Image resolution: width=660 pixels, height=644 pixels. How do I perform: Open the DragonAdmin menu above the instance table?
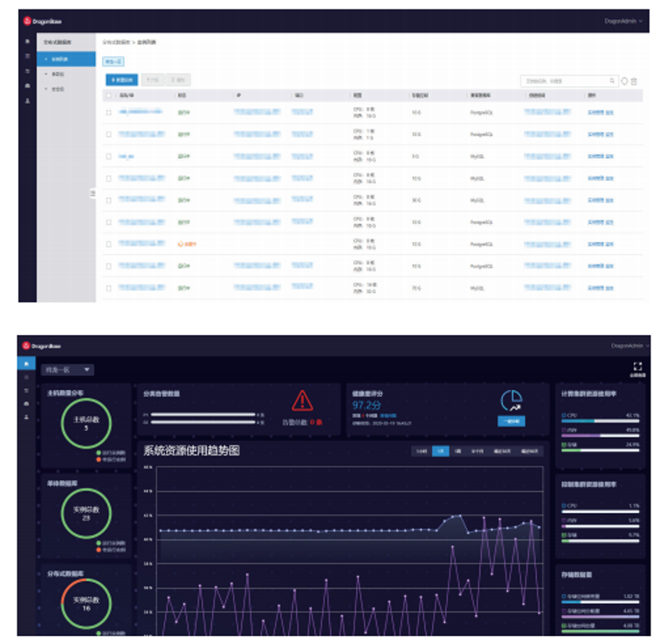[627, 19]
